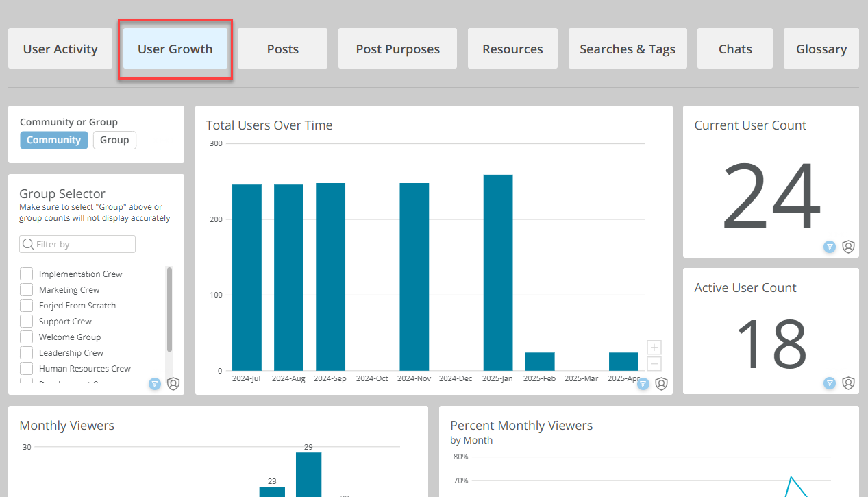868x497 pixels.
Task: Click the Group Selector filter field
Action: pos(77,244)
